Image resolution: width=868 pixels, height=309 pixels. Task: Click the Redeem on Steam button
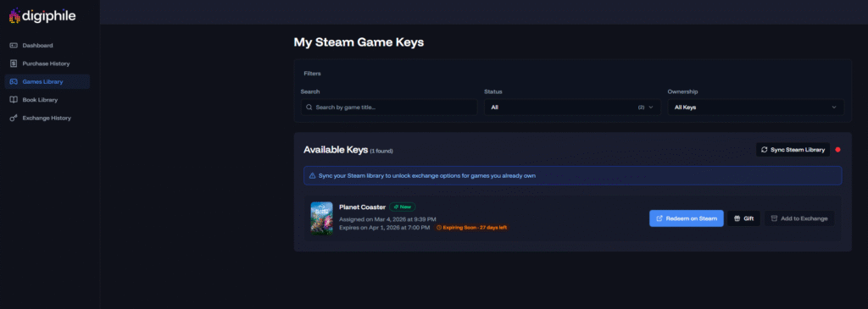tap(687, 218)
